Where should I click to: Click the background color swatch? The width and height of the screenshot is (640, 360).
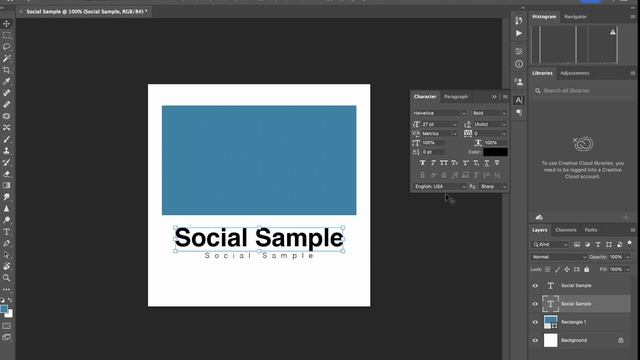[x=10, y=314]
